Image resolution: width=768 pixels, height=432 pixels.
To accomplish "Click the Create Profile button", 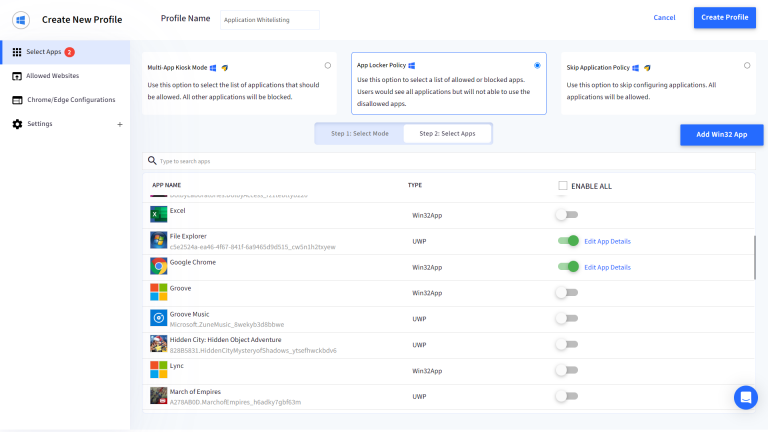I will [x=724, y=18].
